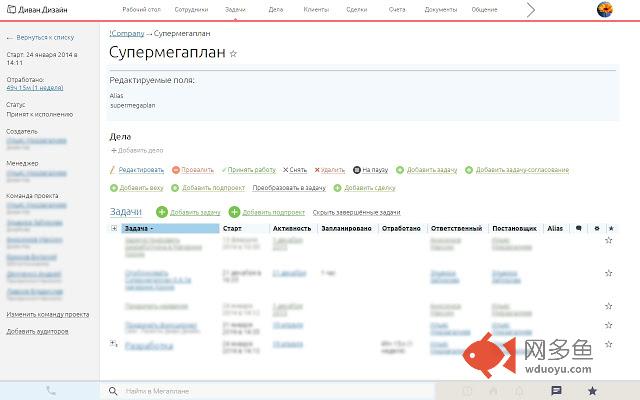640x400 pixels.
Task: Click the Добавить подпроект link in actions row
Action: 213,188
